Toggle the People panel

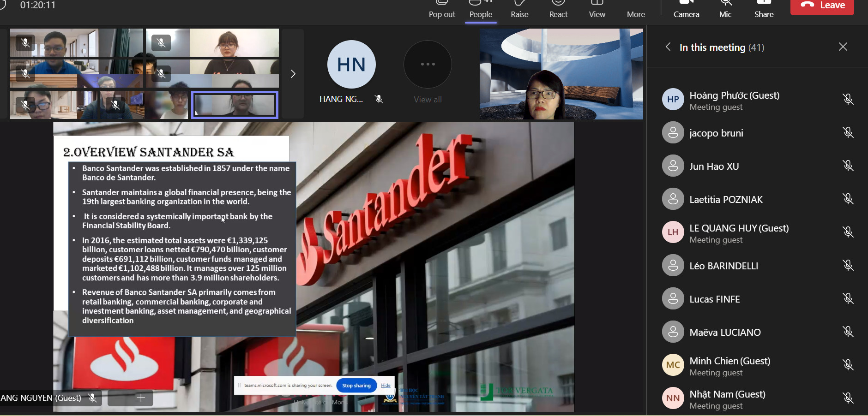pos(481,9)
